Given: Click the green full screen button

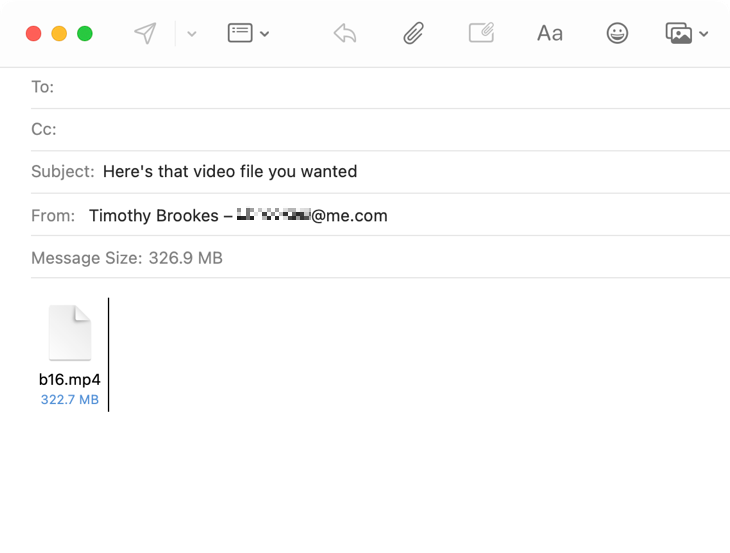Looking at the screenshot, I should 85,33.
